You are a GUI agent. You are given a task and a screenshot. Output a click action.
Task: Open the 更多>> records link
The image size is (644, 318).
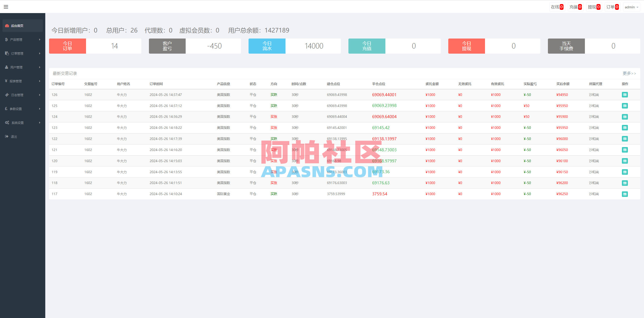point(629,73)
